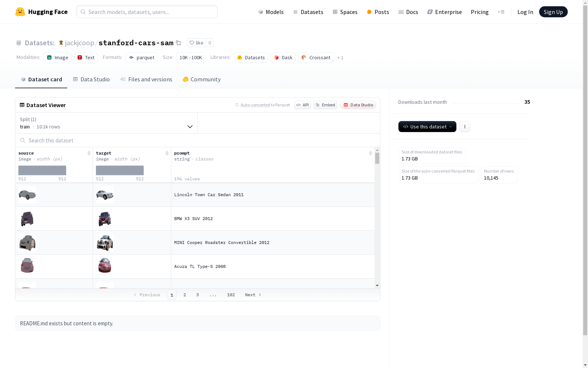
Task: Sort by target column arrows
Action: click(x=167, y=153)
